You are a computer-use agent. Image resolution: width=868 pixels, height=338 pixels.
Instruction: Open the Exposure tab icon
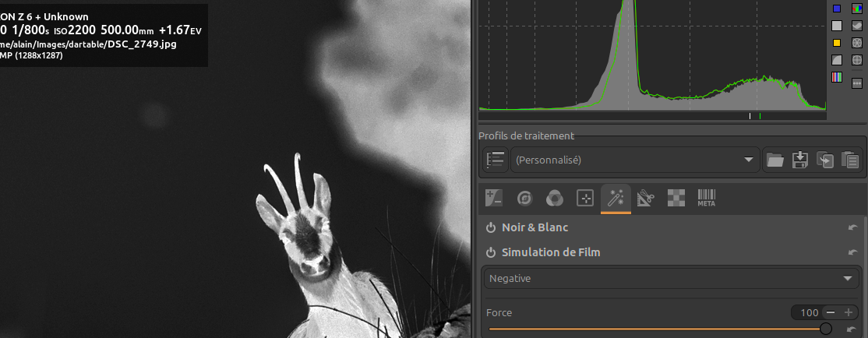point(493,199)
